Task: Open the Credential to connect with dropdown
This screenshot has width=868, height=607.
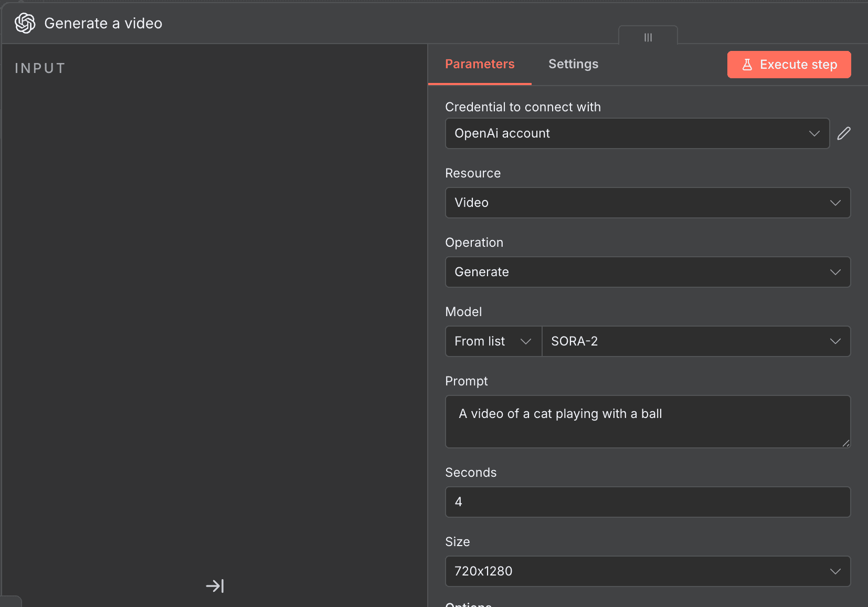Action: click(637, 133)
